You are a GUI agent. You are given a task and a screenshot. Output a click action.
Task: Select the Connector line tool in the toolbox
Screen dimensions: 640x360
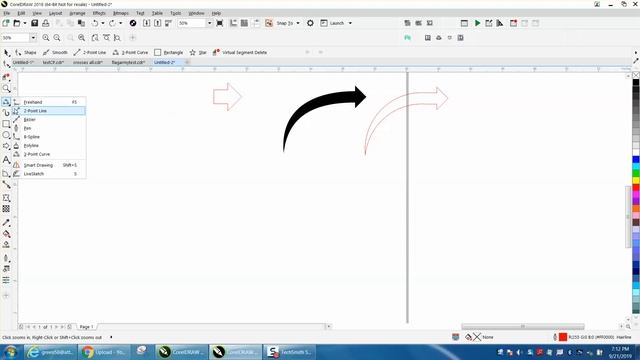coord(6,185)
